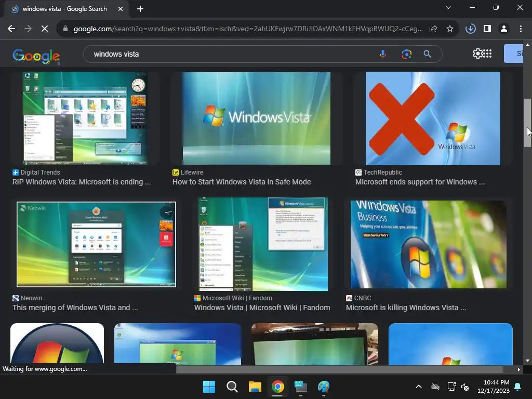The height and width of the screenshot is (399, 532).
Task: Open CNBC Windows Vista Business box image
Action: tap(429, 244)
